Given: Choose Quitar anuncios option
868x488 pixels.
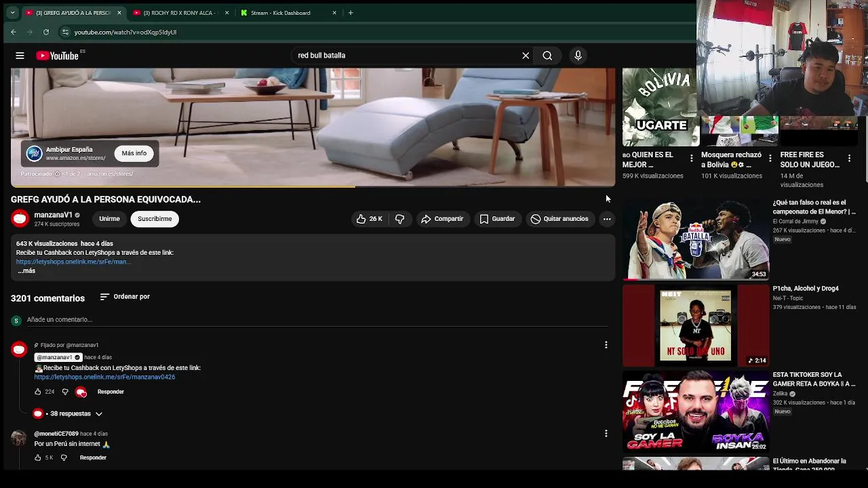Looking at the screenshot, I should pyautogui.click(x=559, y=219).
